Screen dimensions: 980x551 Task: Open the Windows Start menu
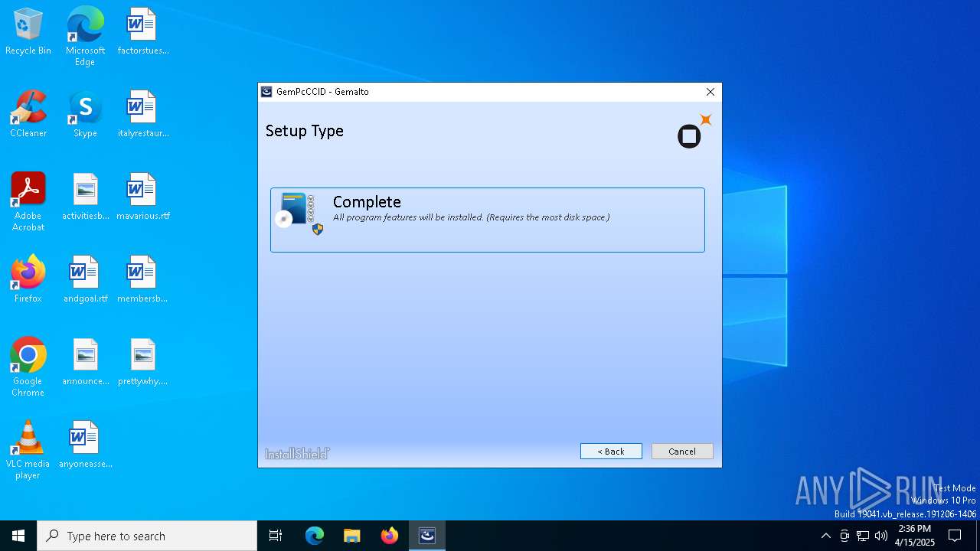pos(18,536)
